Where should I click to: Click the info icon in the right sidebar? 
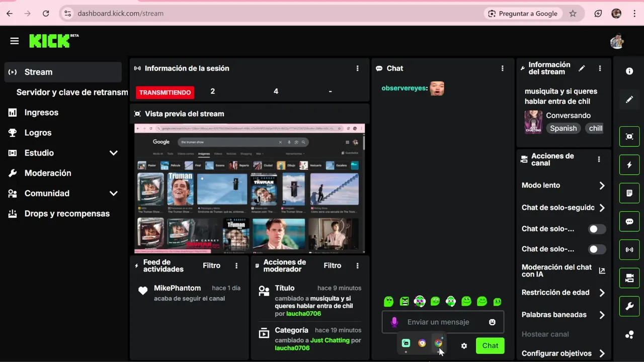pos(629,71)
